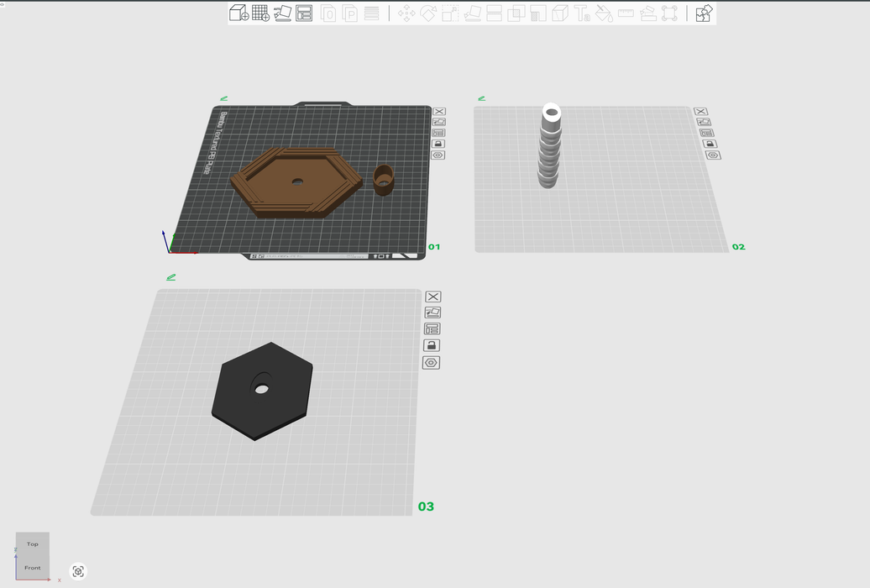
Task: Remove all objects from plate 01
Action: (x=438, y=112)
